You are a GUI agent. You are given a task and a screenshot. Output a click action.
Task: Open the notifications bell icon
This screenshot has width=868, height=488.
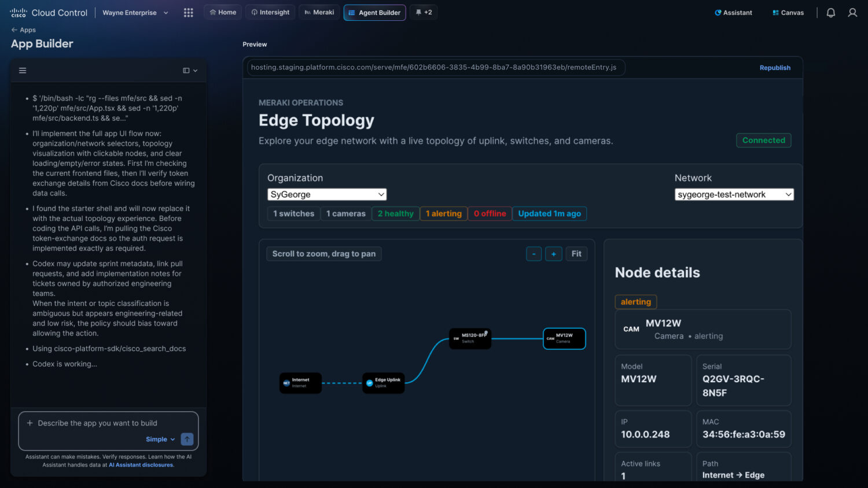(x=830, y=13)
